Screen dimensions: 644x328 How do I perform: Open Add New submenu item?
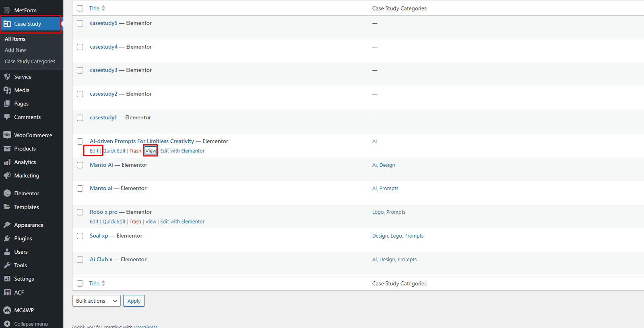(15, 50)
